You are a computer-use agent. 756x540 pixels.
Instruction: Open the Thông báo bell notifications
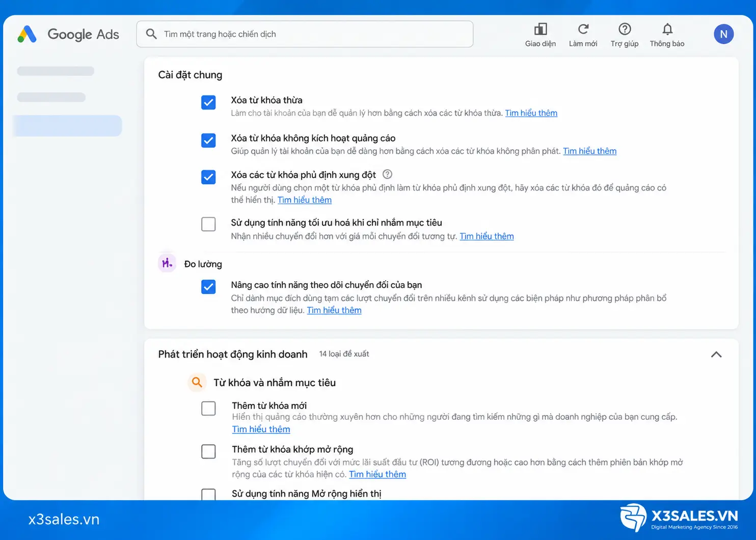667,29
